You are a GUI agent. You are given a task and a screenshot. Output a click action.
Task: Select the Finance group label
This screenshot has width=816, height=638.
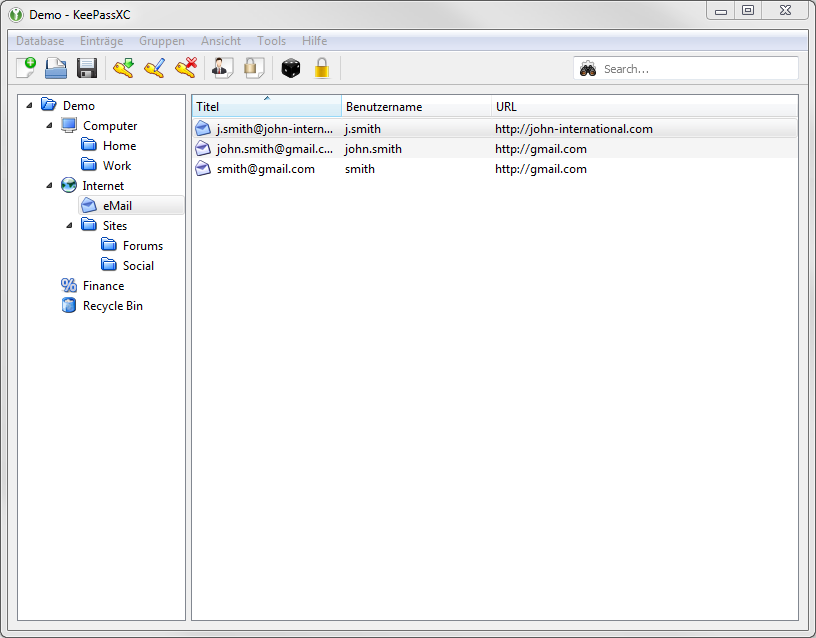(x=104, y=286)
